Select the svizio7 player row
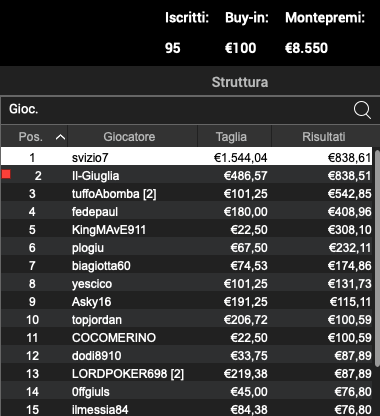 coord(187,157)
